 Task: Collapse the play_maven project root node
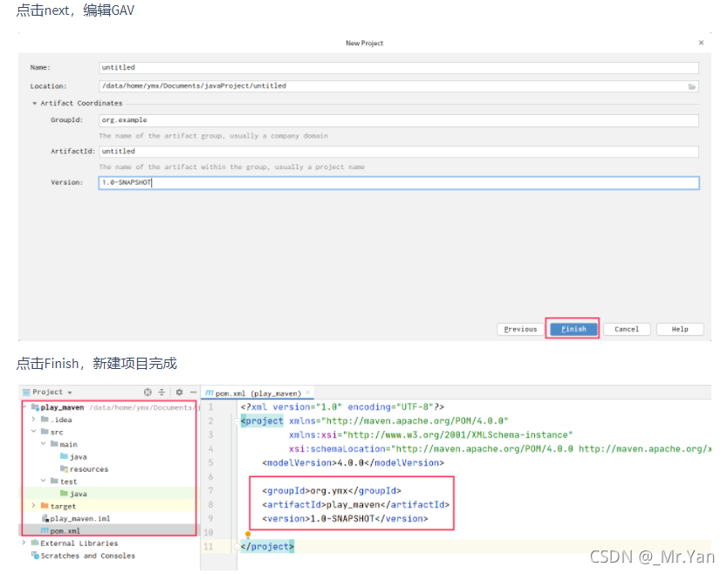tap(24, 407)
